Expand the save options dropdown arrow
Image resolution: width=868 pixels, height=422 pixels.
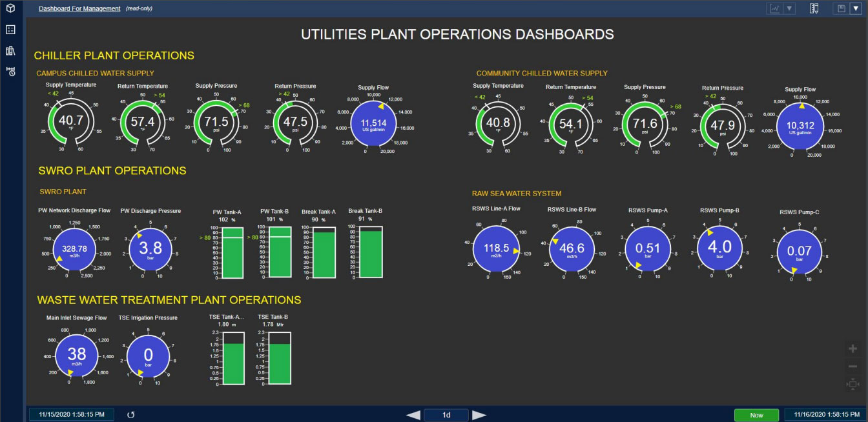855,8
